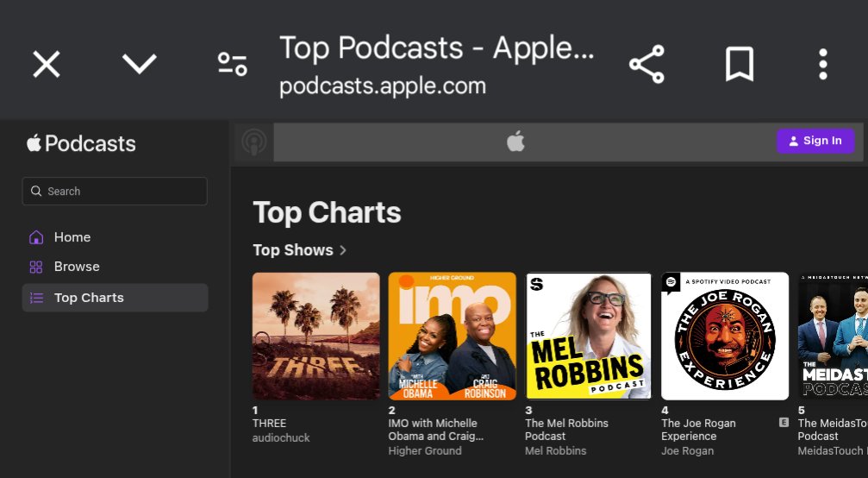Tap the share icon
868x478 pixels.
click(x=646, y=64)
